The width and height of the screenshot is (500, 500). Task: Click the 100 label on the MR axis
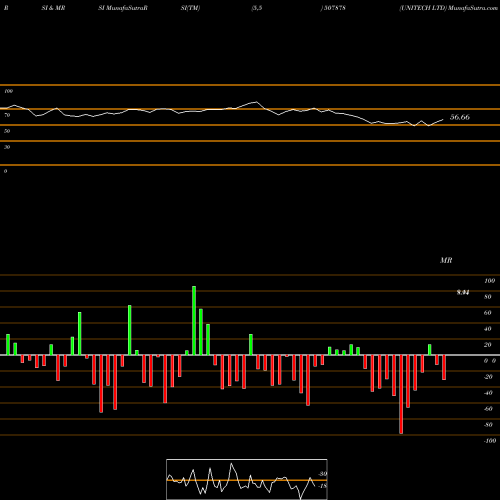click(489, 281)
